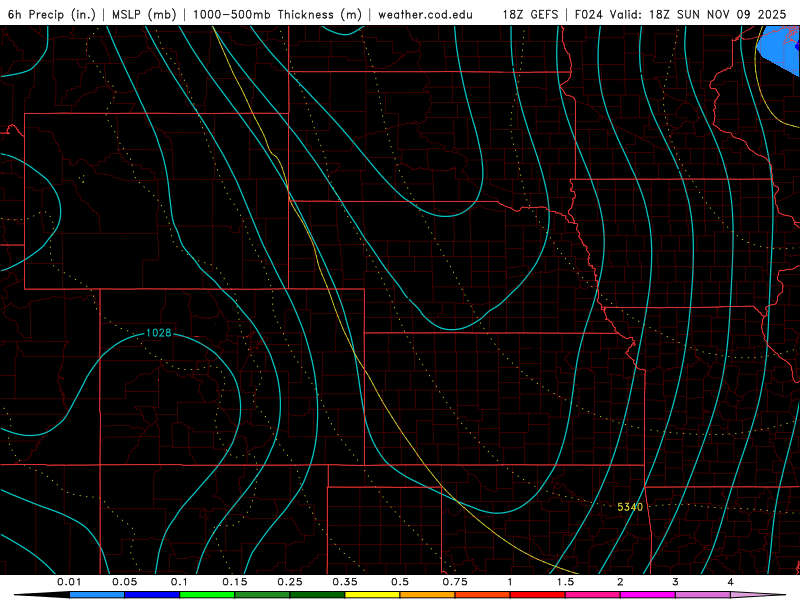Click the bright green legend color swatch
The image size is (800, 600).
point(207,595)
